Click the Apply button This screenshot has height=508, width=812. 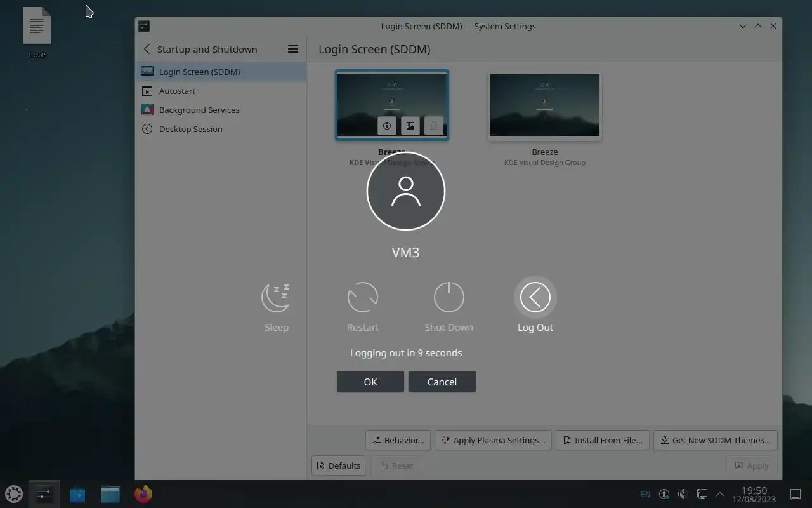point(752,465)
